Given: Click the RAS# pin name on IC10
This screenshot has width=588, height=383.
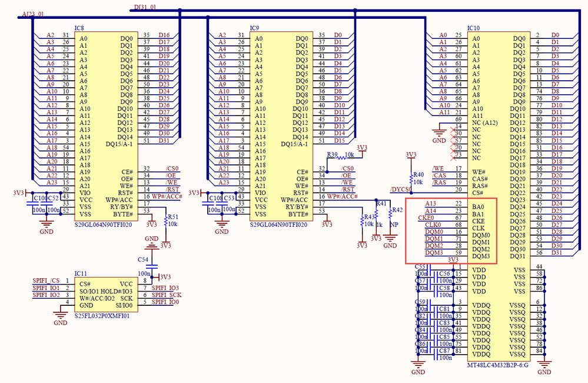Looking at the screenshot, I should [480, 186].
